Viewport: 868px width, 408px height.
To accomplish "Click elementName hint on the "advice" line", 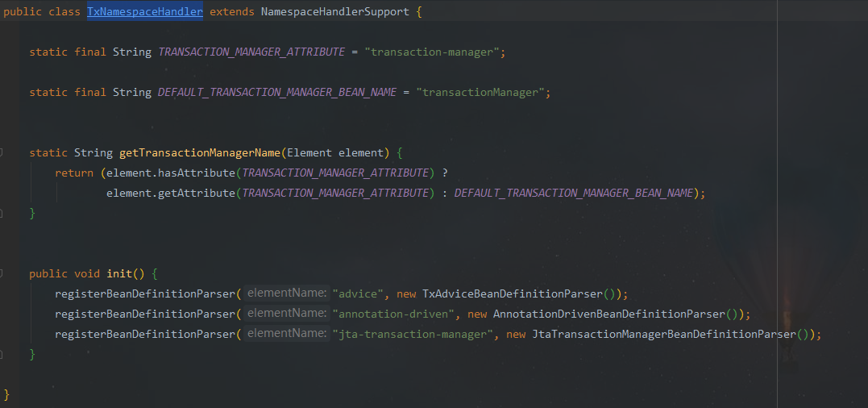I will pos(287,294).
